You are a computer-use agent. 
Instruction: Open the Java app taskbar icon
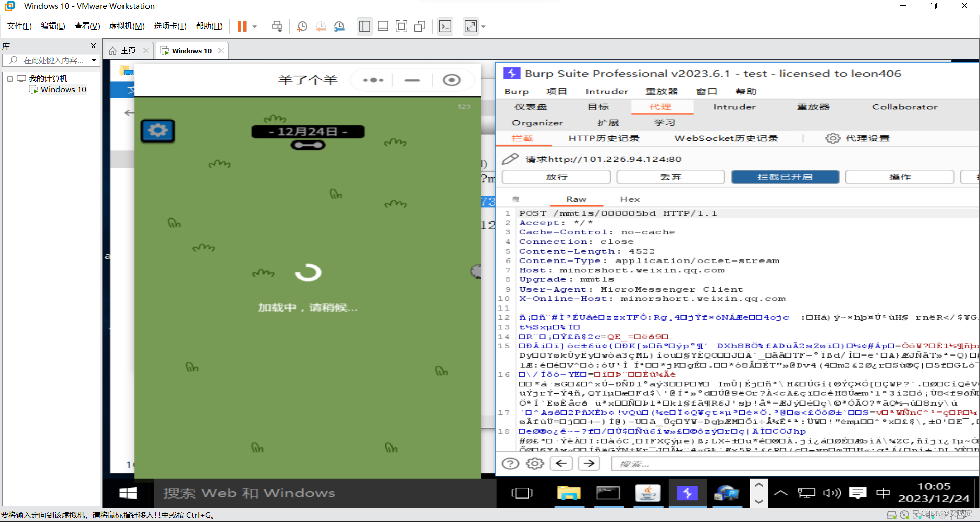tap(648, 493)
